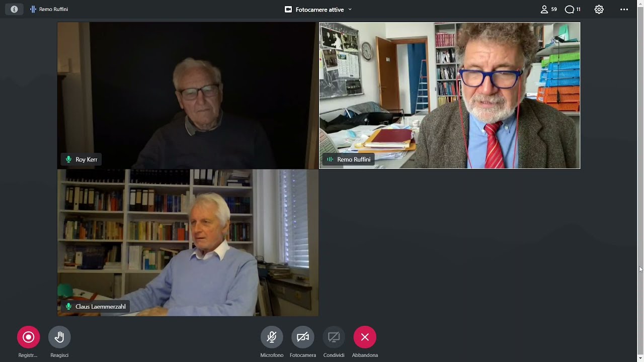This screenshot has width=644, height=362.
Task: Click the vertical scrollbar on the right edge
Action: [640, 181]
